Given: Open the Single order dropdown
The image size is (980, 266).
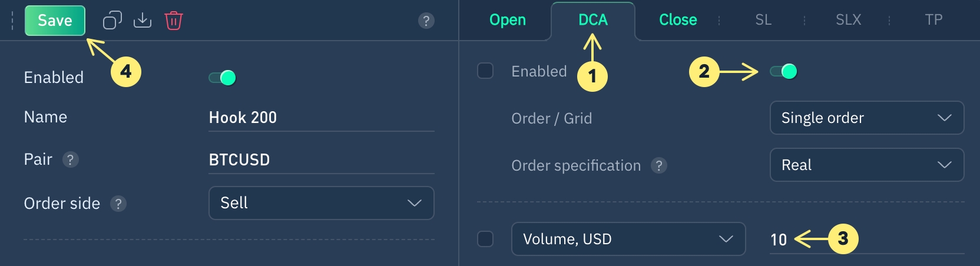Looking at the screenshot, I should tap(866, 118).
